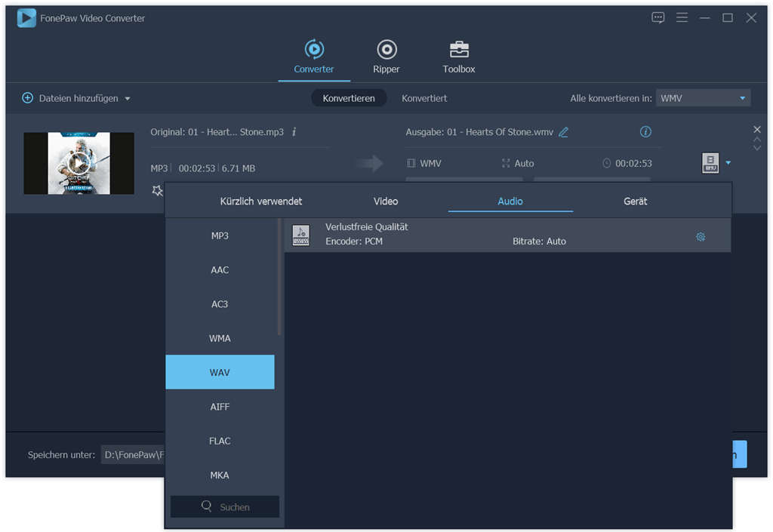Choose MP3 in the format list
773x532 pixels.
(x=220, y=235)
